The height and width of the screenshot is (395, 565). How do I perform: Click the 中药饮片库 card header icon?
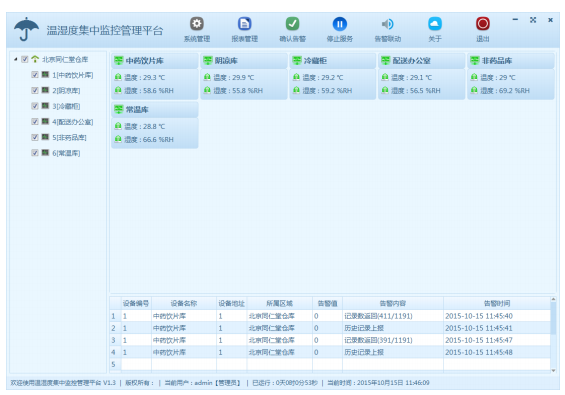(119, 61)
